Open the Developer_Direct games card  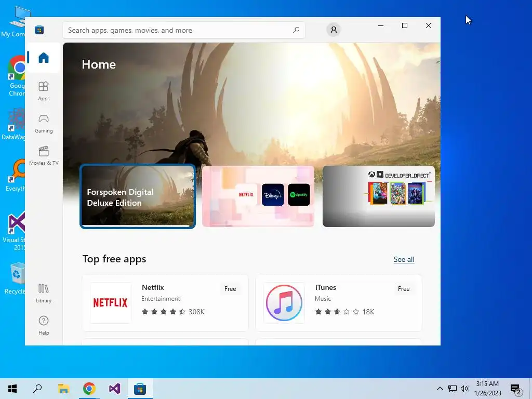coord(379,196)
